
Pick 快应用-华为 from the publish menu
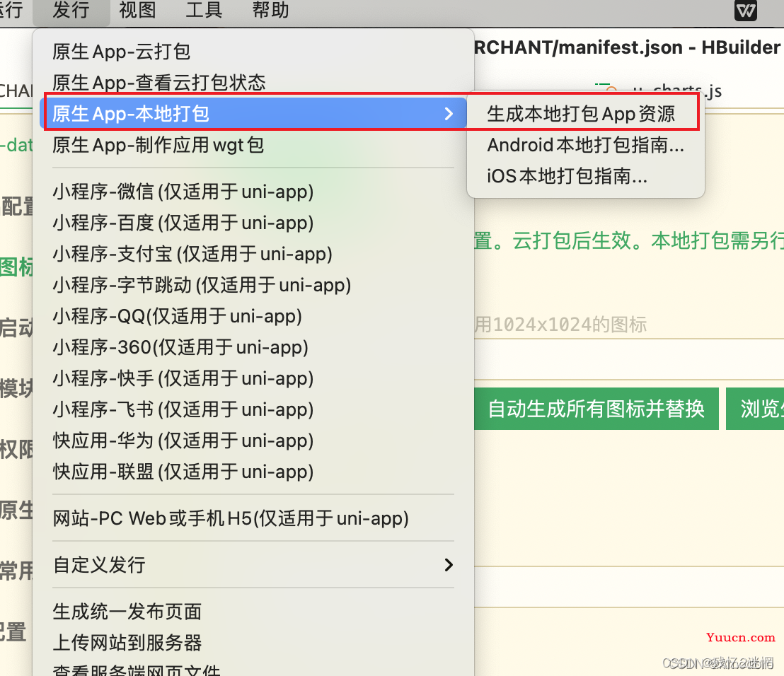click(183, 441)
